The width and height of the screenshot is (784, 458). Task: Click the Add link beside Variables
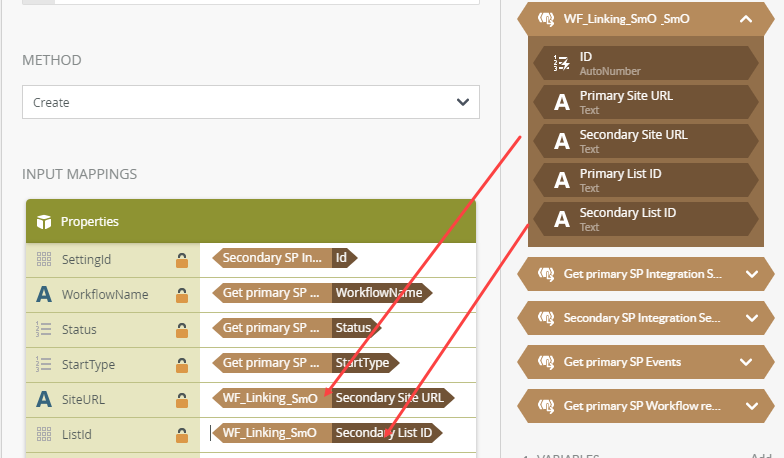point(762,455)
